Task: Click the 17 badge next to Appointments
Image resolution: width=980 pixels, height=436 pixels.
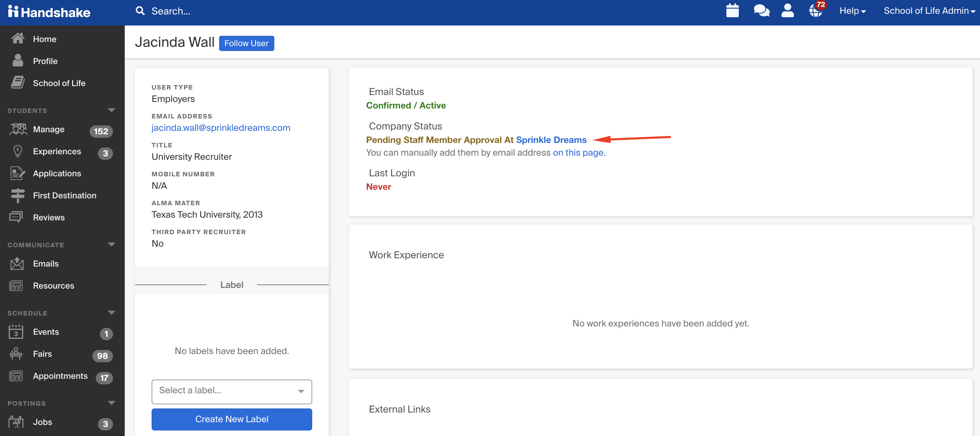Action: (x=104, y=378)
